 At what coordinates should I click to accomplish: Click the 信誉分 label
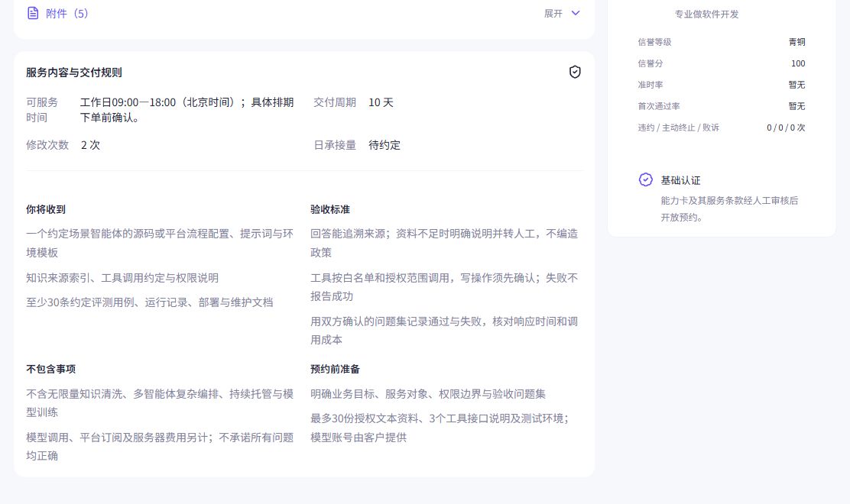(x=650, y=63)
